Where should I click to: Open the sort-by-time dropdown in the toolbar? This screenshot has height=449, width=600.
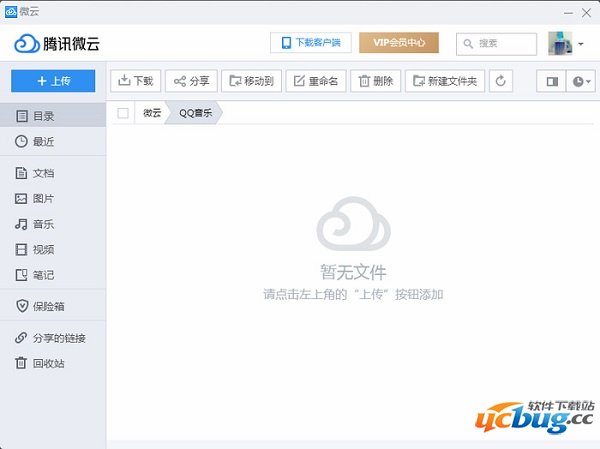click(x=581, y=81)
